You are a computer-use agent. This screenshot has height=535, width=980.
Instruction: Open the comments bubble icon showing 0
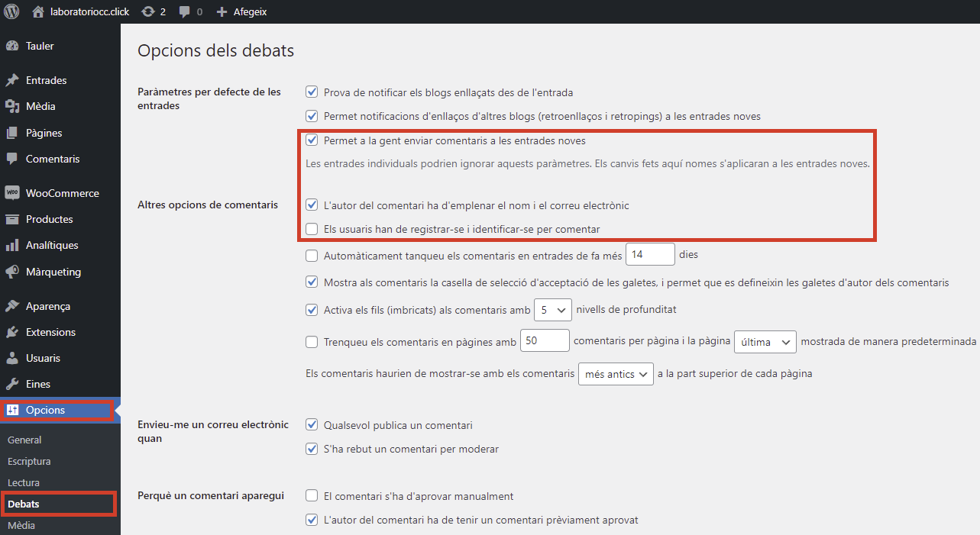185,12
